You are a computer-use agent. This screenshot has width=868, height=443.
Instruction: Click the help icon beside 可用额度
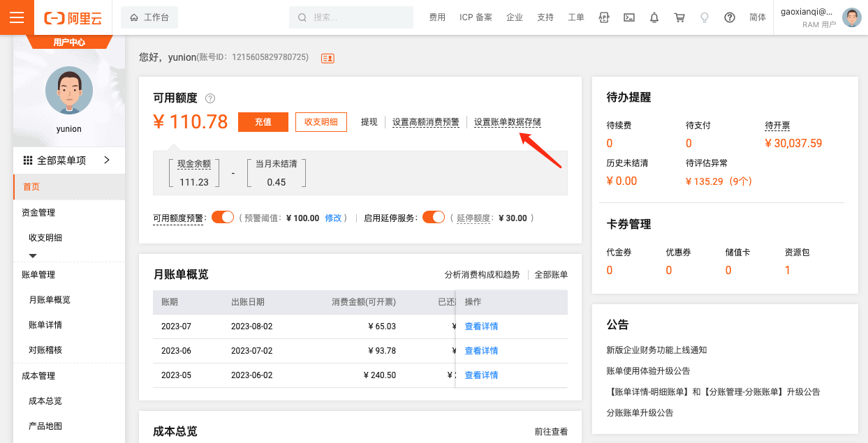click(x=210, y=98)
